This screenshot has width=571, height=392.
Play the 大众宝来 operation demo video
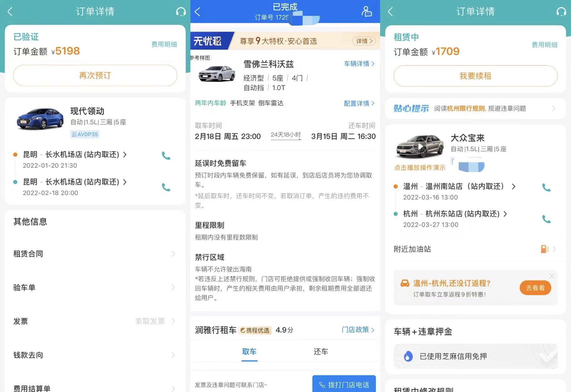420,146
